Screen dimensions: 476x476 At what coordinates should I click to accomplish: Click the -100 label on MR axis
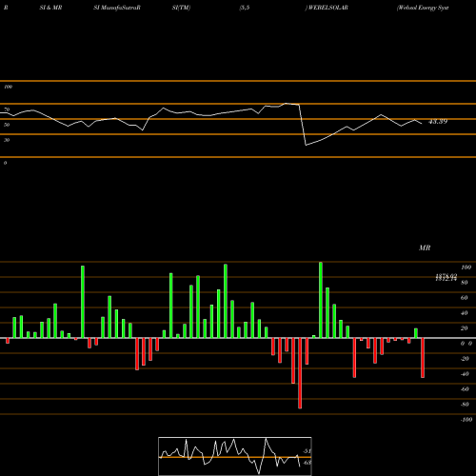point(466,420)
